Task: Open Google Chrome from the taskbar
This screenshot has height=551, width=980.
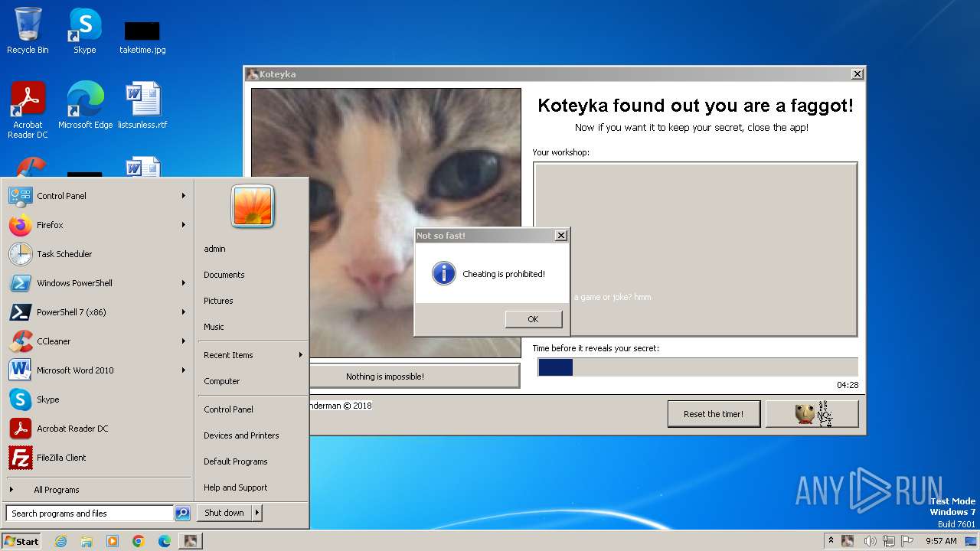Action: tap(139, 541)
